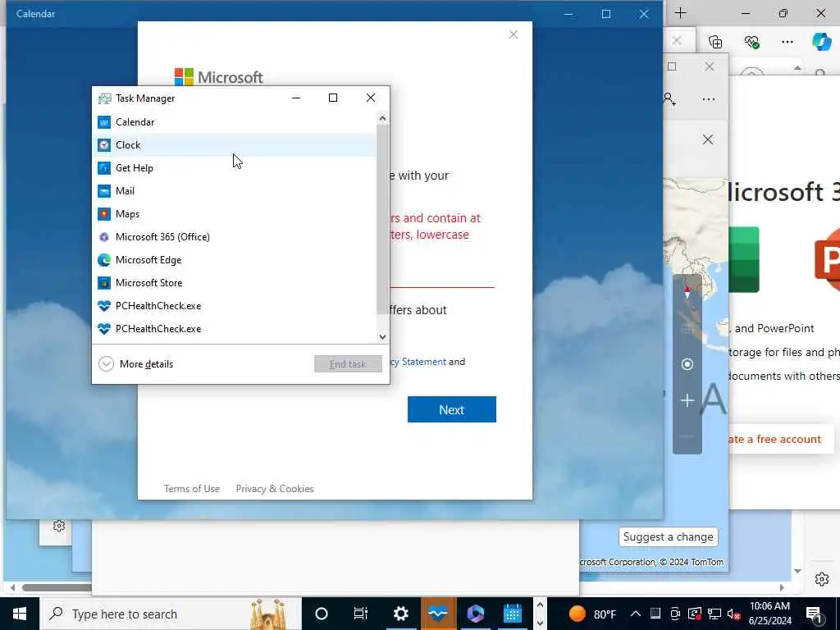Switch to Calendar on the taskbar
This screenshot has height=630, width=840.
tap(513, 614)
